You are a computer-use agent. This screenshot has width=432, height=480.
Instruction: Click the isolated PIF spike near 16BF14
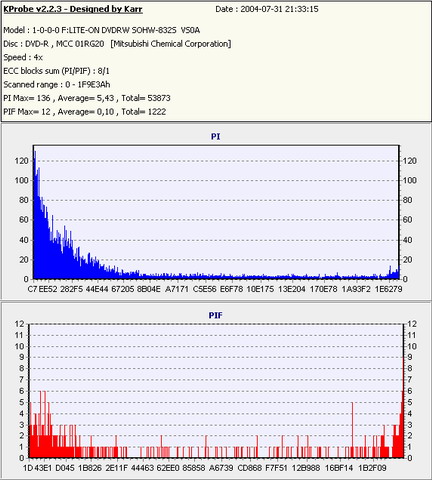(x=352, y=430)
